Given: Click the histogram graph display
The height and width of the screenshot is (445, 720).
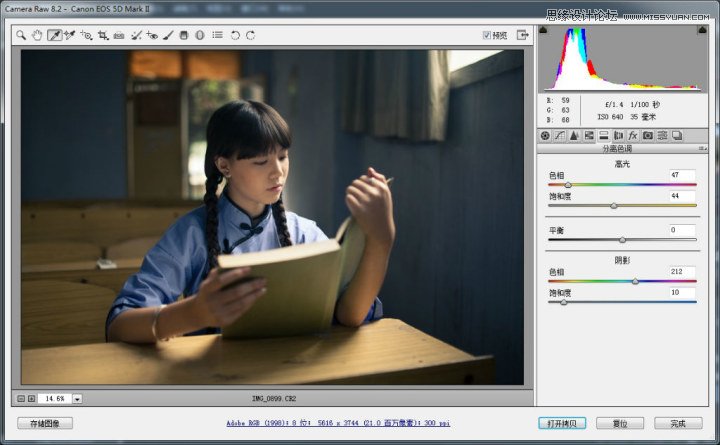Looking at the screenshot, I should (623, 59).
